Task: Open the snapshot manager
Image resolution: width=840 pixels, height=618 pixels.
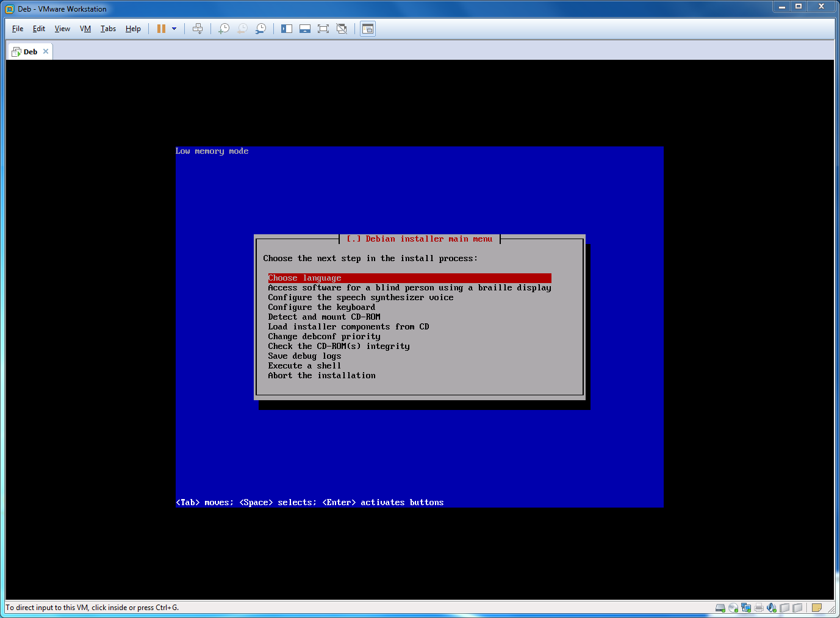Action: (260, 29)
